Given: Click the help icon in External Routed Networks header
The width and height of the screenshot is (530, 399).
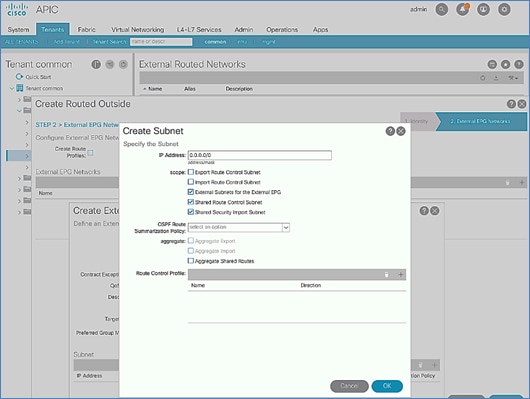Looking at the screenshot, I should 519,64.
